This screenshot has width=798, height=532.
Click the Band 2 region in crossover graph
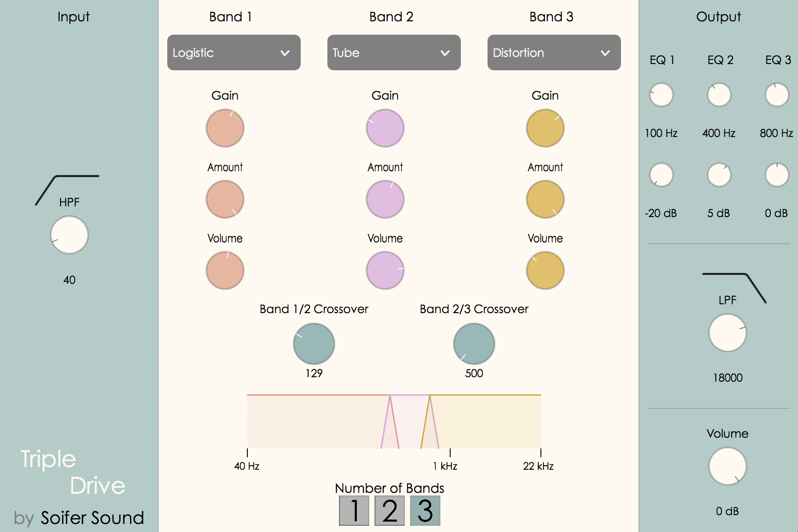coord(410,420)
